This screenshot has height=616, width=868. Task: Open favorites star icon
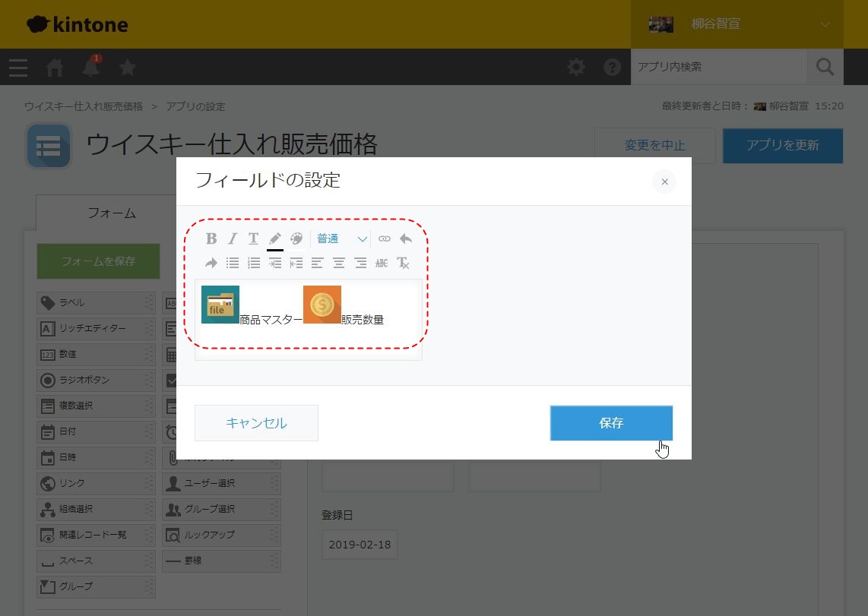coord(128,68)
